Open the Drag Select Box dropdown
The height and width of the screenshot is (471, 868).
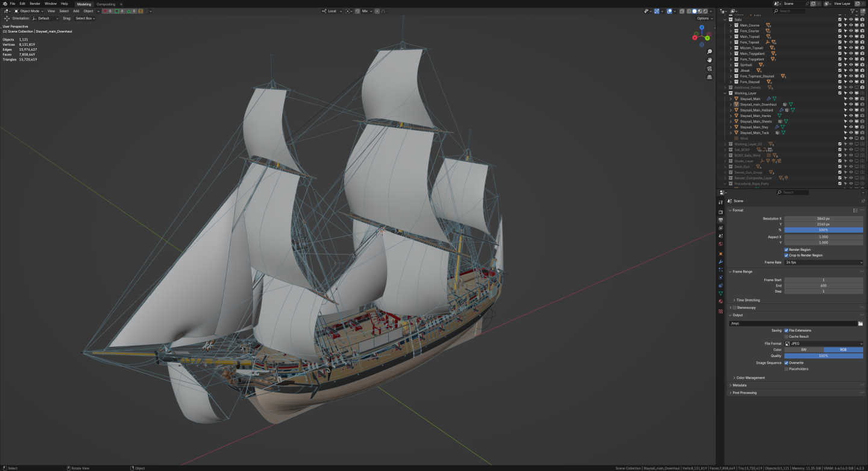click(x=85, y=18)
